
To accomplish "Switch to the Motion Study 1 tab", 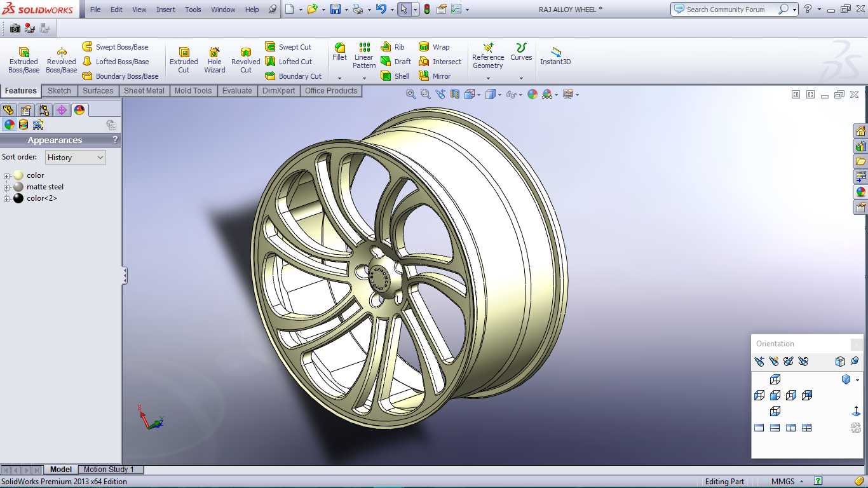I will click(109, 470).
